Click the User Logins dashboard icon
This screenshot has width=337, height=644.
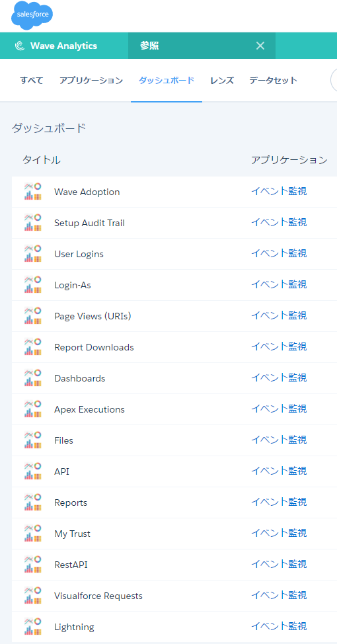coord(33,254)
